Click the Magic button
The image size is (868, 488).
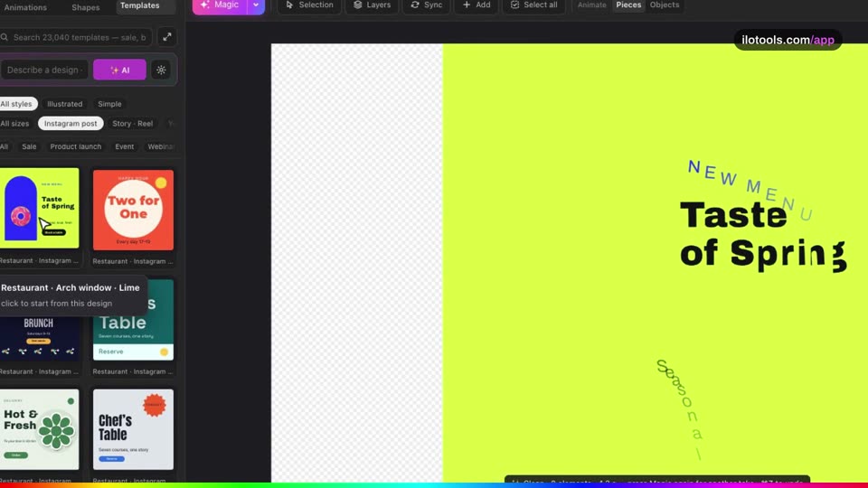pyautogui.click(x=220, y=5)
